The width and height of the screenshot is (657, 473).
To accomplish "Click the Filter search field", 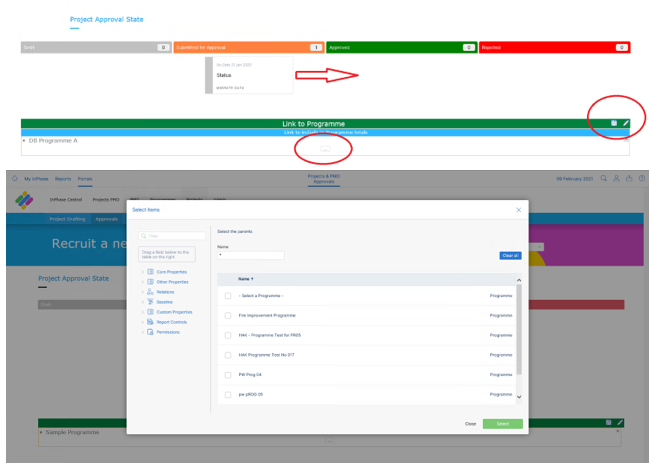I will click(x=172, y=236).
